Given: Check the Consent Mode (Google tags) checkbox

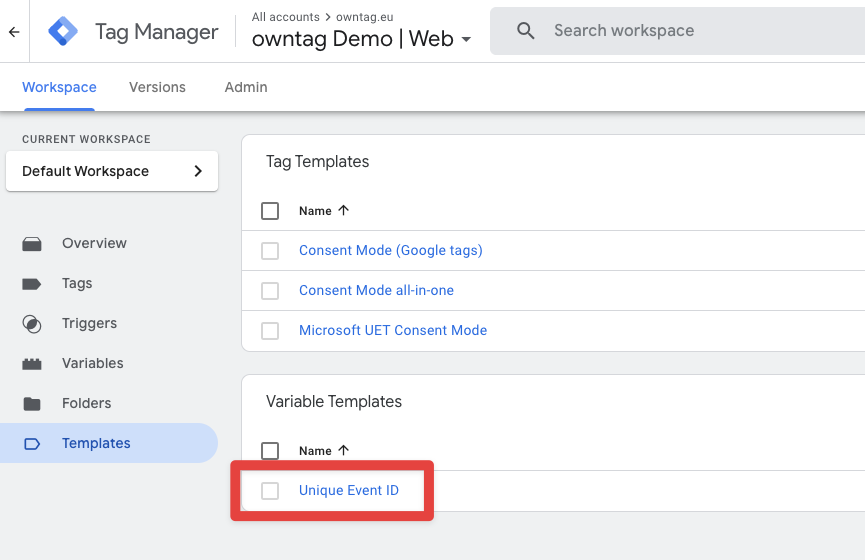Looking at the screenshot, I should 270,251.
